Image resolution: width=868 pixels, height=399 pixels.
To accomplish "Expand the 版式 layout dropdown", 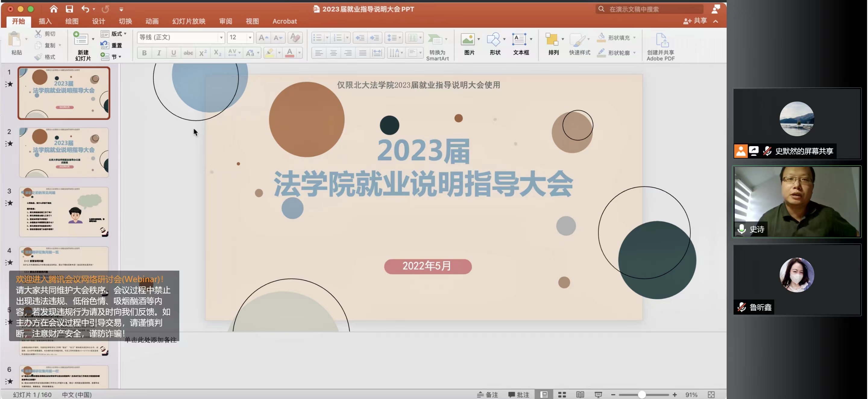I will click(x=125, y=34).
